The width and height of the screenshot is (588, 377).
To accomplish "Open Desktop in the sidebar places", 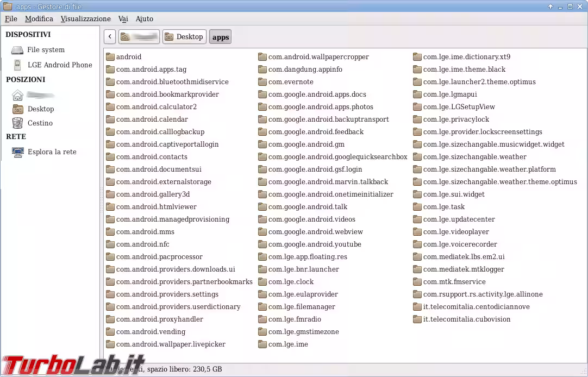I will coord(41,109).
